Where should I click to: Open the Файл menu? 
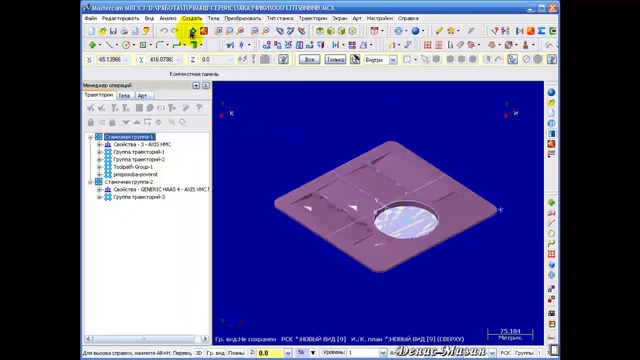click(x=91, y=18)
